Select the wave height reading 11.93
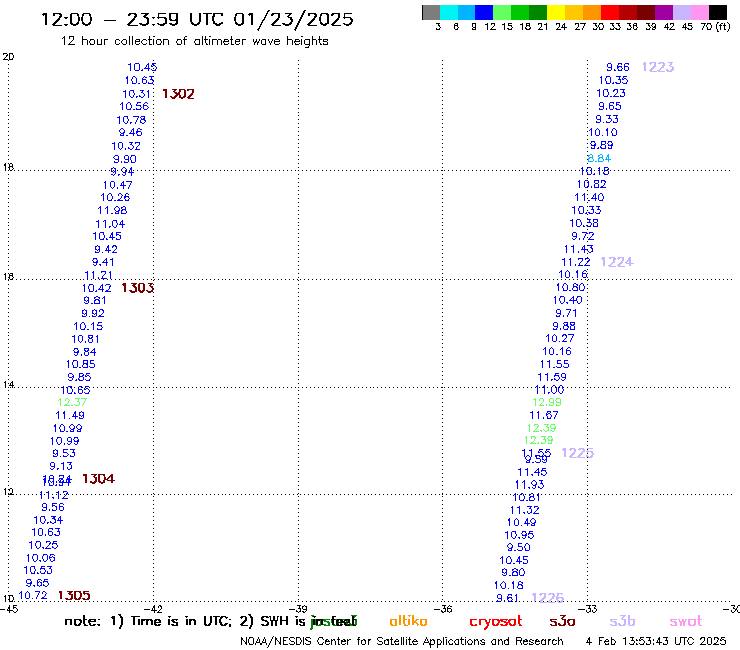Image resolution: width=740 pixels, height=650 pixels. 529,485
